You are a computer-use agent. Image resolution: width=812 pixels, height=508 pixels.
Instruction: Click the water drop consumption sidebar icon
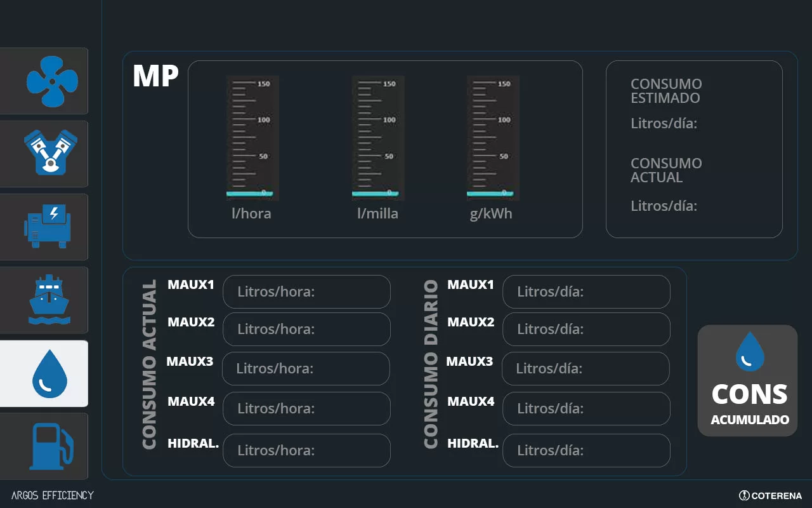coord(48,373)
